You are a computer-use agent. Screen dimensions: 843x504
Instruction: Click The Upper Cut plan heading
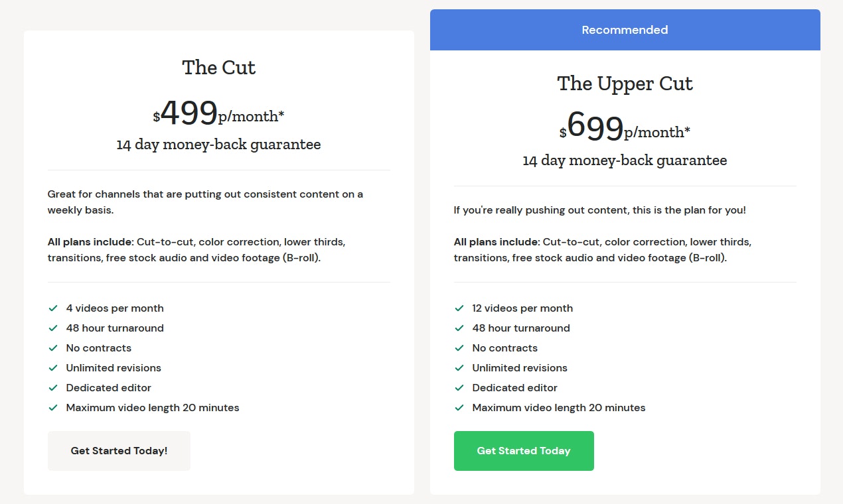click(x=625, y=84)
